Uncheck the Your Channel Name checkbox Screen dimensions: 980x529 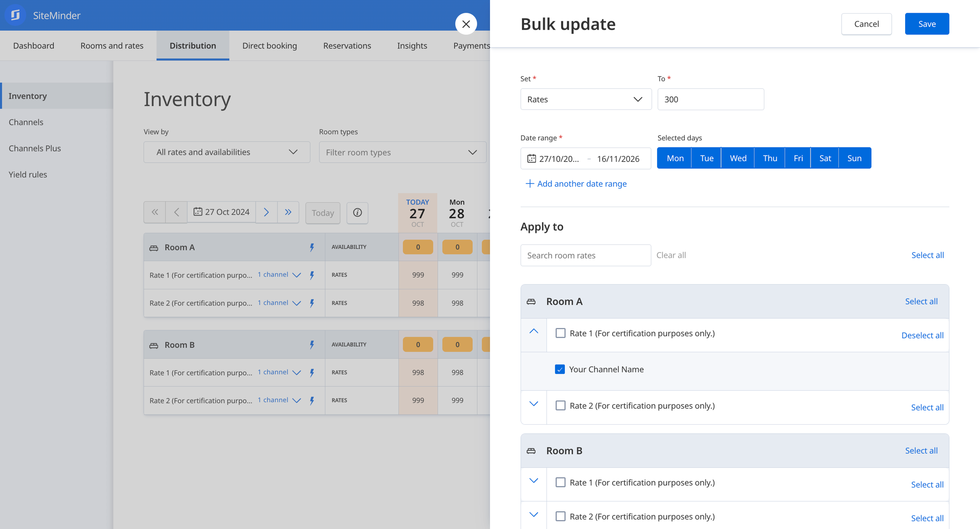pos(560,369)
